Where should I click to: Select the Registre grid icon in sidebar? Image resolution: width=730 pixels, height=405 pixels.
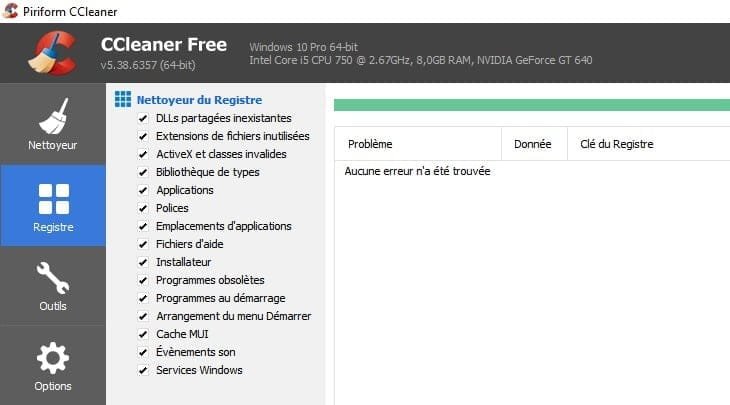click(54, 199)
